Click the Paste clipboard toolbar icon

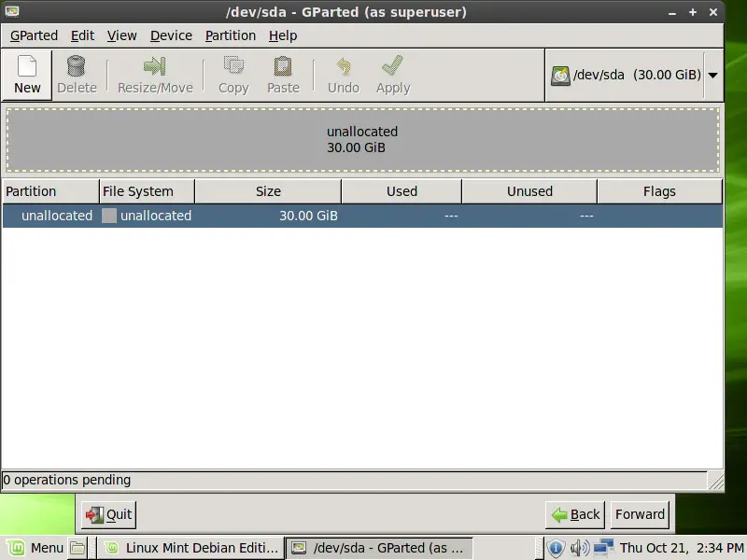pos(283,66)
